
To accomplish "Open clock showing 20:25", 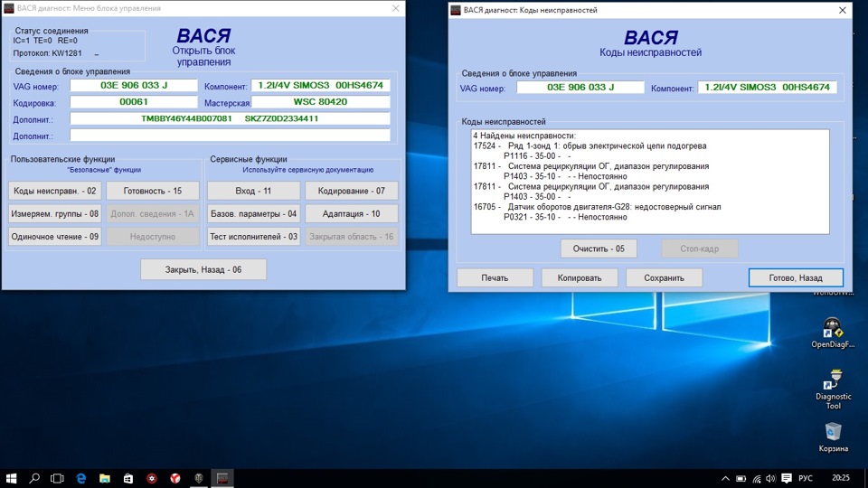I will point(840,478).
